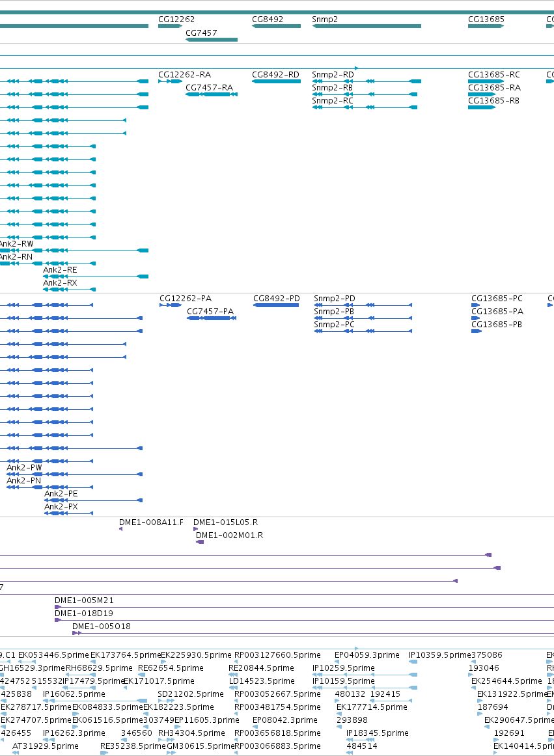Pick the Snmp2-RC transcript label
Image resolution: width=554 pixels, height=756 pixels.
[333, 101]
